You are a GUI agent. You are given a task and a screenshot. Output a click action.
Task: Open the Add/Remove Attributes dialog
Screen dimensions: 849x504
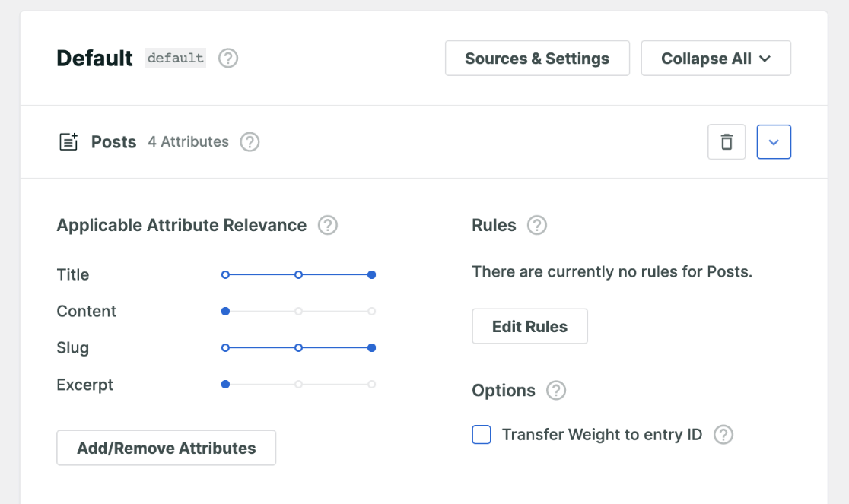coord(166,448)
